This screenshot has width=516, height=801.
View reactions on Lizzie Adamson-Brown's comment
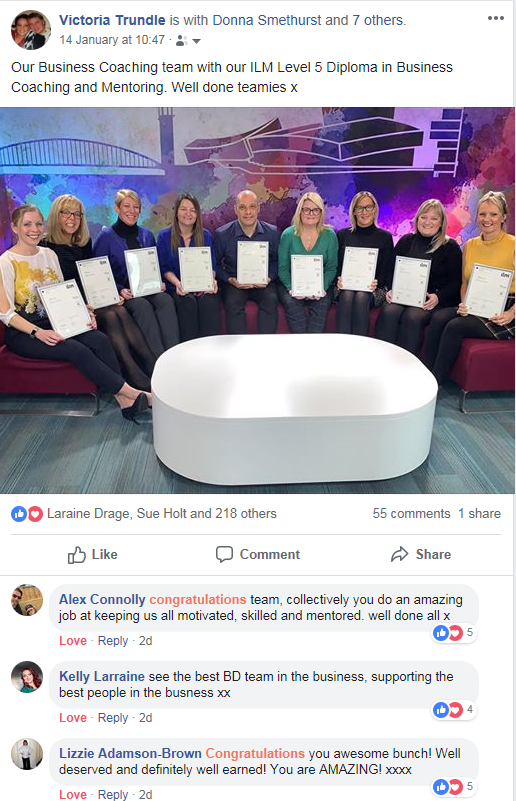454,787
